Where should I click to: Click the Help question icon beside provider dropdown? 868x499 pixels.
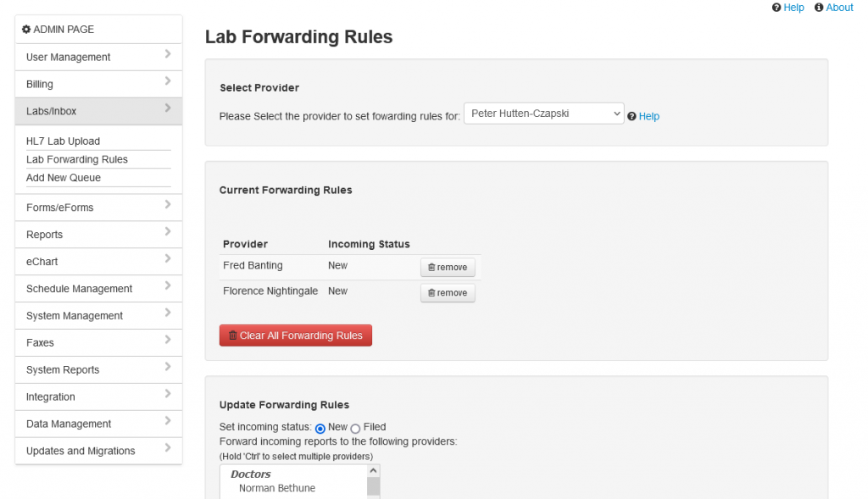pos(632,116)
